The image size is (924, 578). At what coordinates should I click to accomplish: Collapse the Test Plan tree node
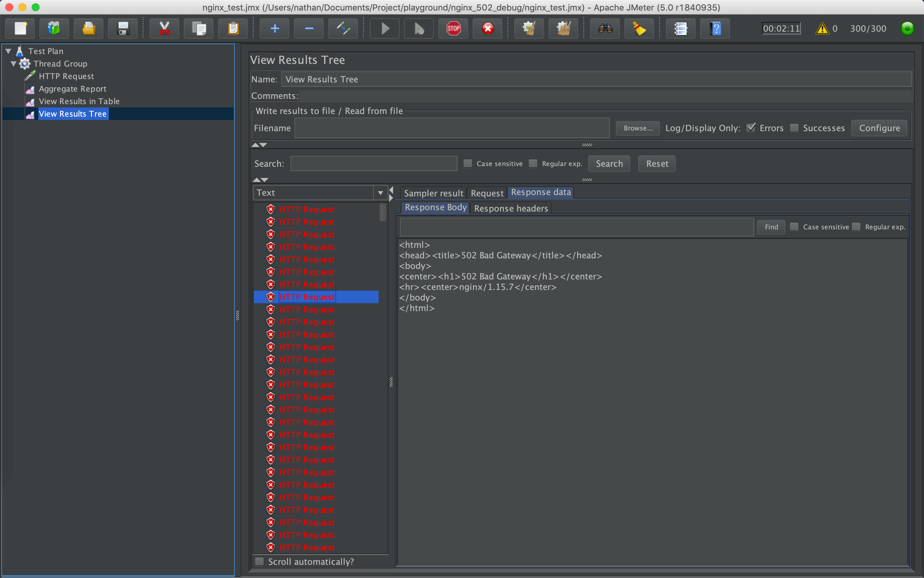(8, 51)
